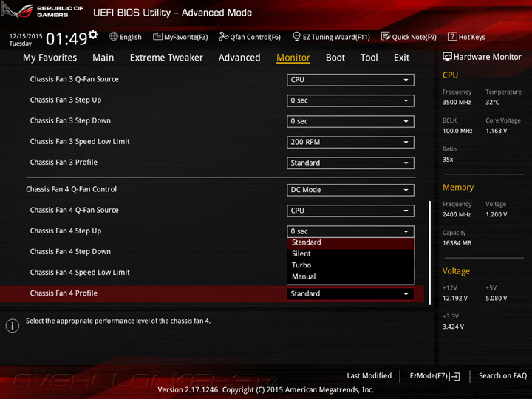This screenshot has height=399, width=532.
Task: Open Chassis Fan 4 Q-Fan Source dropdown
Action: 350,211
